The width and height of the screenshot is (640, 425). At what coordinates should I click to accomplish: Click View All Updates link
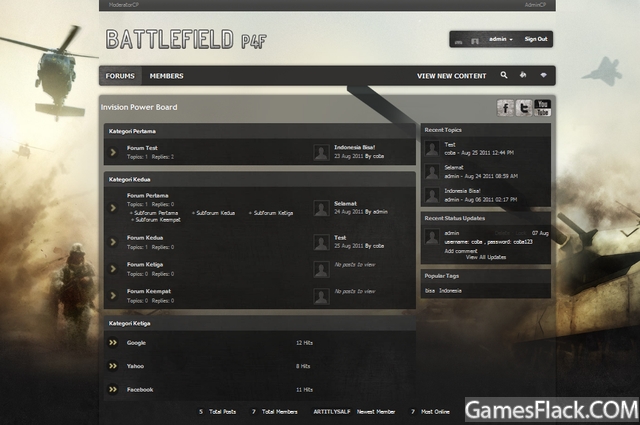click(x=486, y=257)
